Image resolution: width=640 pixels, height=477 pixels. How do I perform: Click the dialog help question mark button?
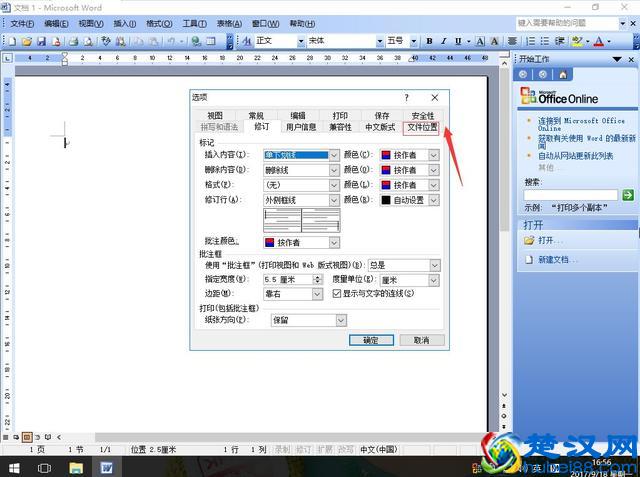tap(407, 98)
